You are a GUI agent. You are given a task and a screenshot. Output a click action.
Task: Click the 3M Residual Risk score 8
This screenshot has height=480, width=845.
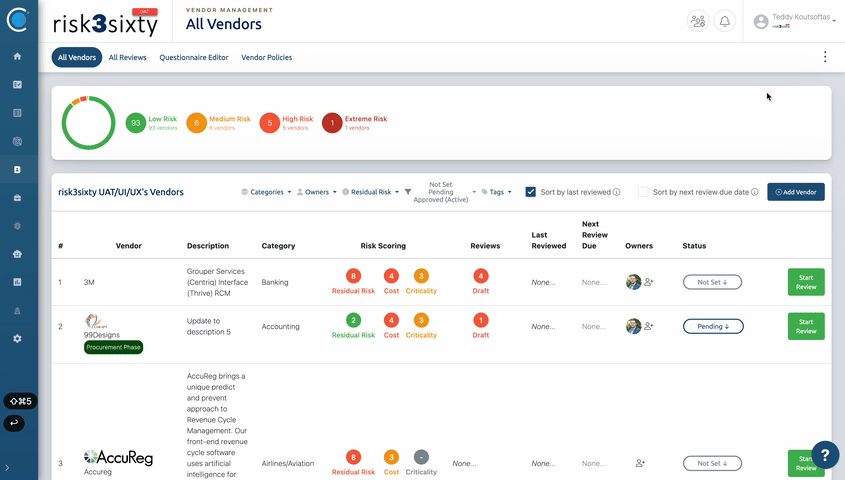tap(354, 276)
